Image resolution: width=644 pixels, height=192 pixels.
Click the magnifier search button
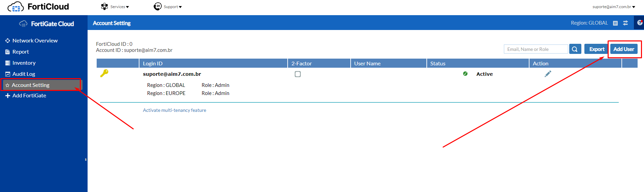[x=575, y=49]
